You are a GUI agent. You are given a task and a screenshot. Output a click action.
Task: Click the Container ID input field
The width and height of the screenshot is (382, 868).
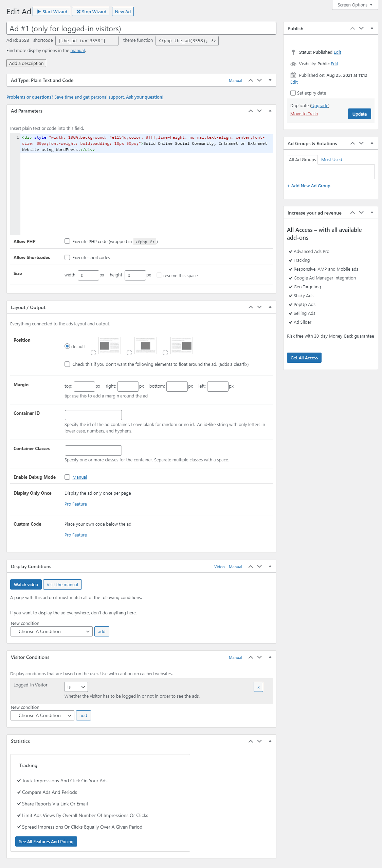point(93,415)
